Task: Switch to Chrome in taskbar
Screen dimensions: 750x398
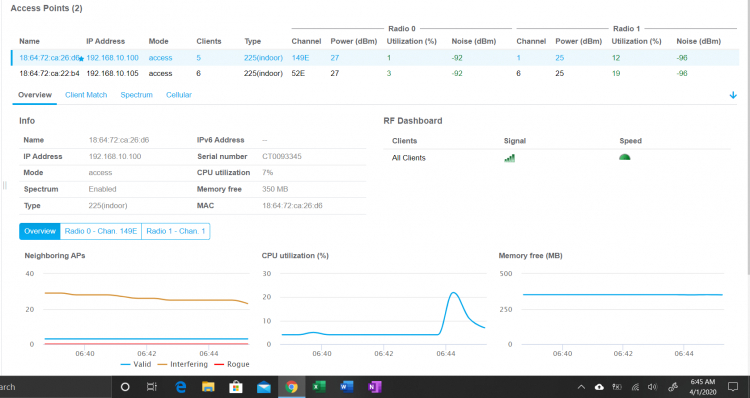Action: pyautogui.click(x=291, y=387)
